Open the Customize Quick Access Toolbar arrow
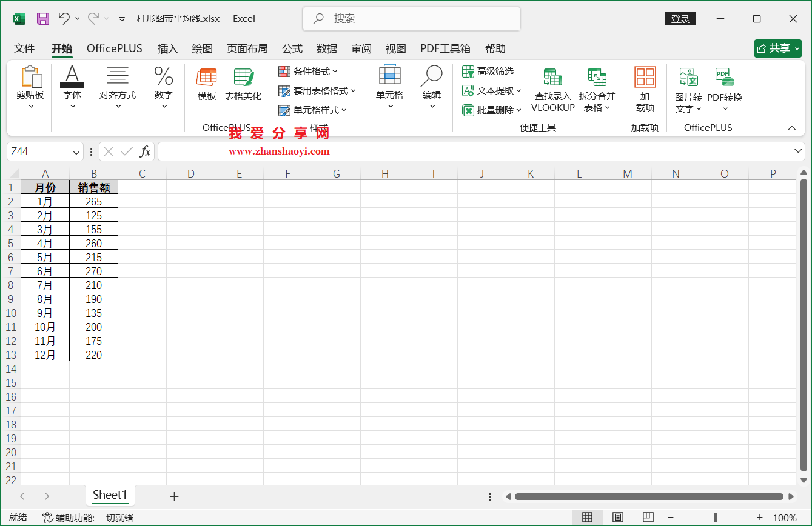The height and width of the screenshot is (526, 812). (122, 19)
